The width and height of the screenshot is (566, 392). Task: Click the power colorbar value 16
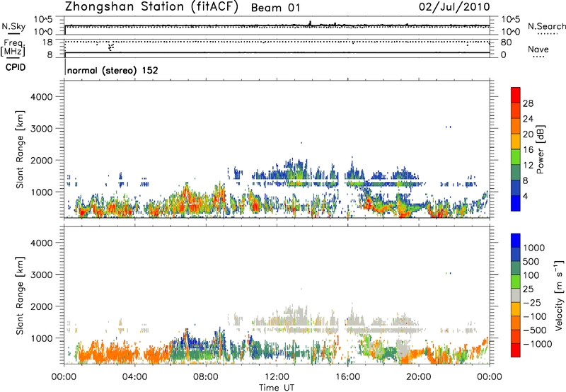528,150
